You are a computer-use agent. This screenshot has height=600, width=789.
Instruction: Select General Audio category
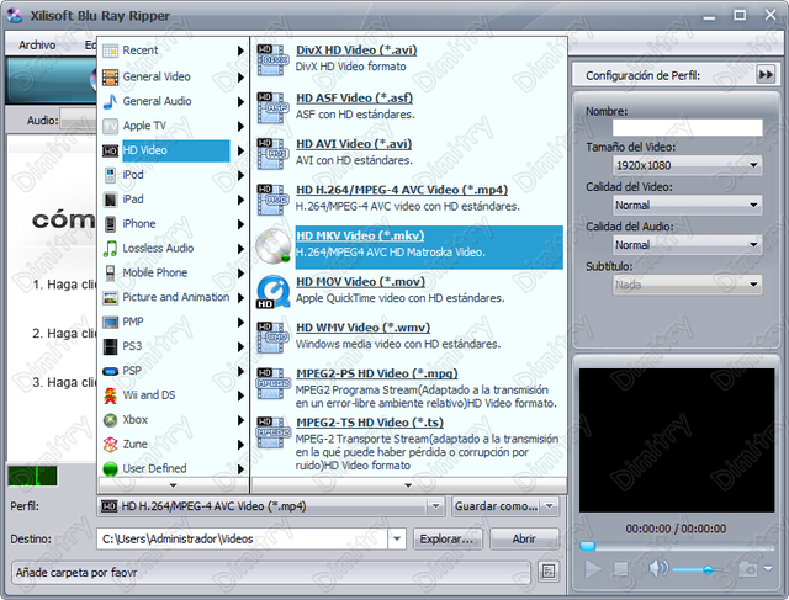click(173, 101)
